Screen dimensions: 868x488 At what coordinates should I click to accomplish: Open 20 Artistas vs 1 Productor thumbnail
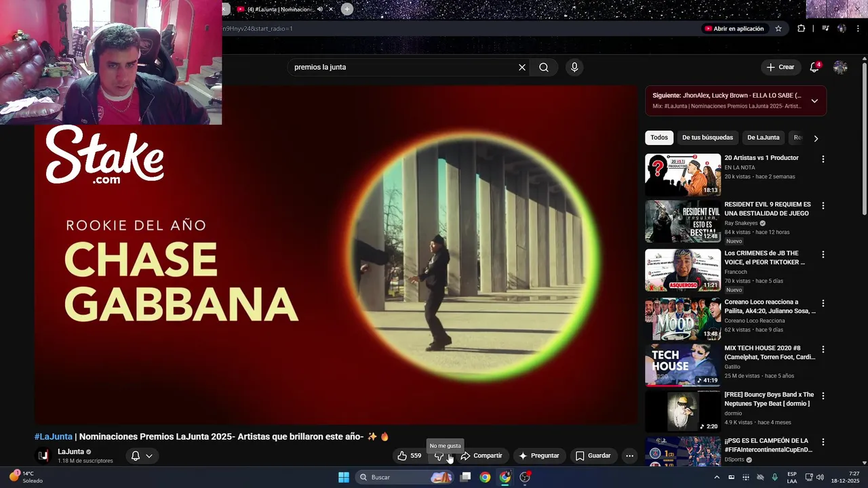pos(683,175)
